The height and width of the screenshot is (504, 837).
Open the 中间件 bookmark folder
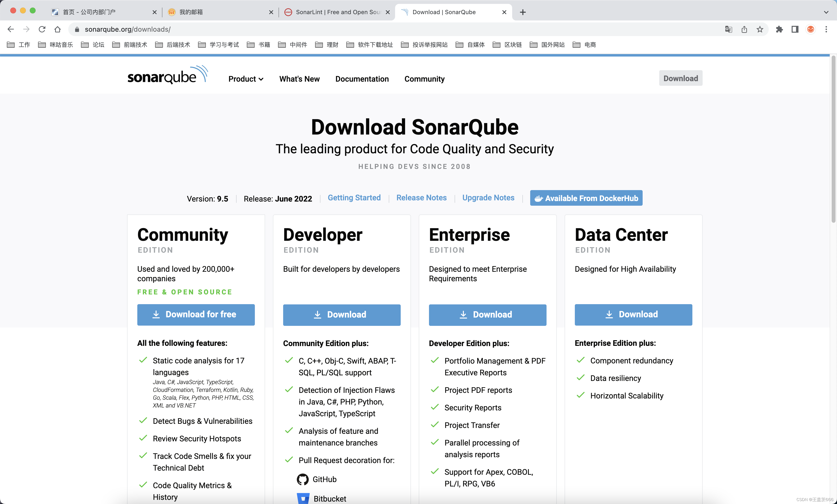(x=293, y=44)
